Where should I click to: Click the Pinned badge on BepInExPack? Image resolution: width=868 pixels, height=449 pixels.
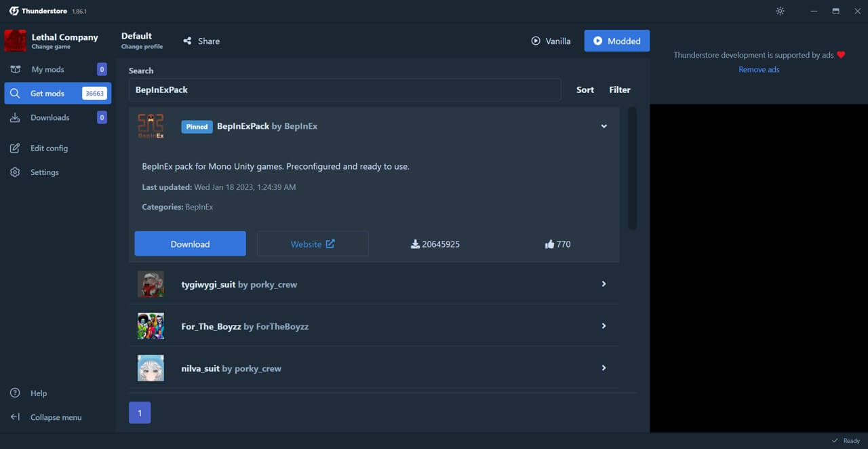click(x=197, y=126)
